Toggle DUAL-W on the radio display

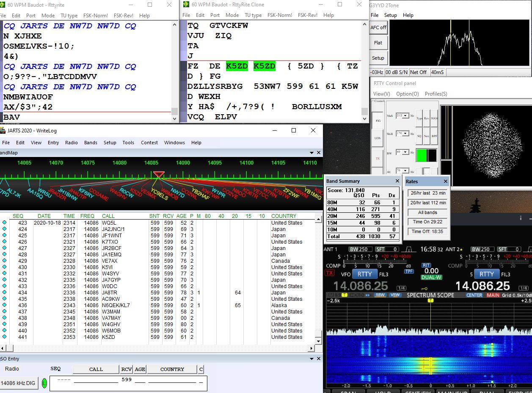tap(431, 278)
